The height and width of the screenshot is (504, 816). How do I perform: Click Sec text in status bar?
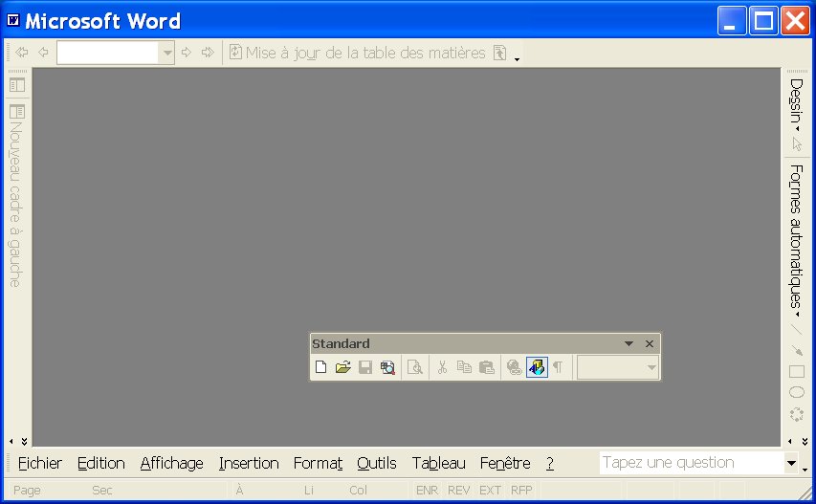[x=102, y=490]
